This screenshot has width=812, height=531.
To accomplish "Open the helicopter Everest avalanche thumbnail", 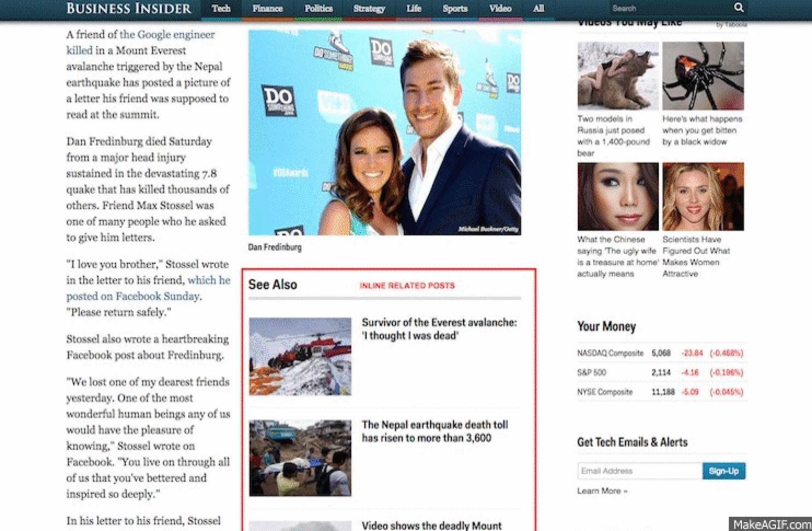I will 300,356.
